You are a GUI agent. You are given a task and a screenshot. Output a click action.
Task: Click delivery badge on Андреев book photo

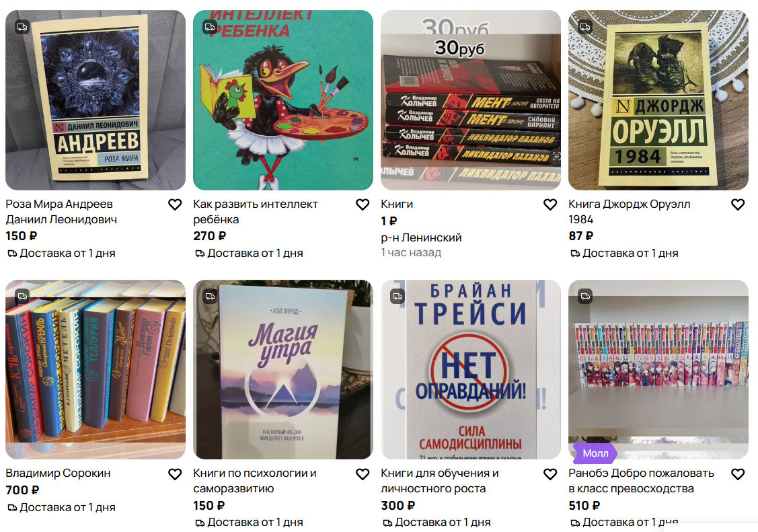click(22, 27)
